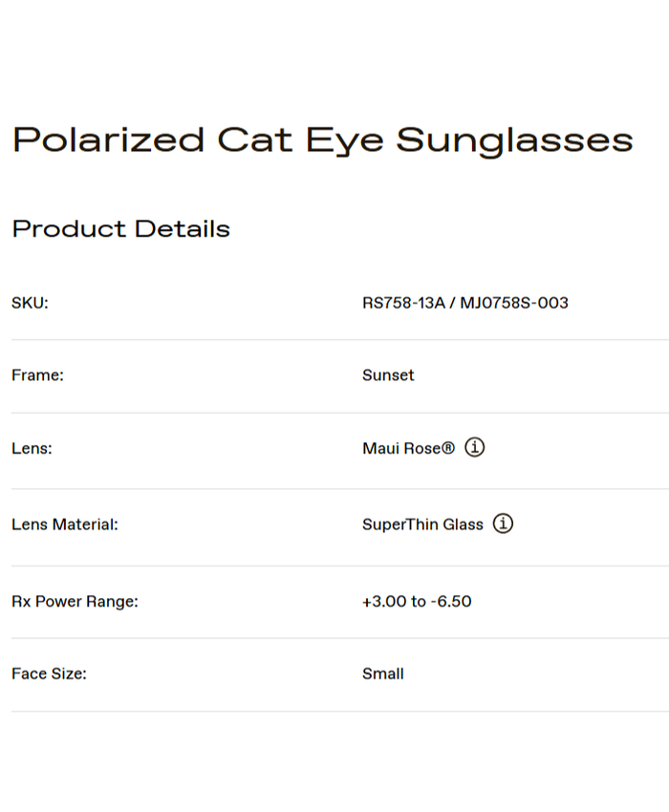This screenshot has width=669, height=812.
Task: Click the registered trademark symbol after Rose
Action: point(448,447)
